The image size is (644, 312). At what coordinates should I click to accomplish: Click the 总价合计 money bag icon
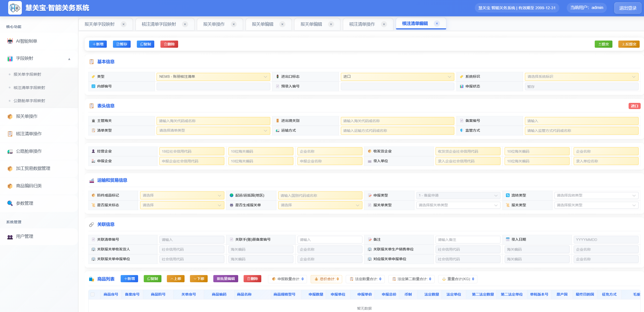tap(316, 279)
